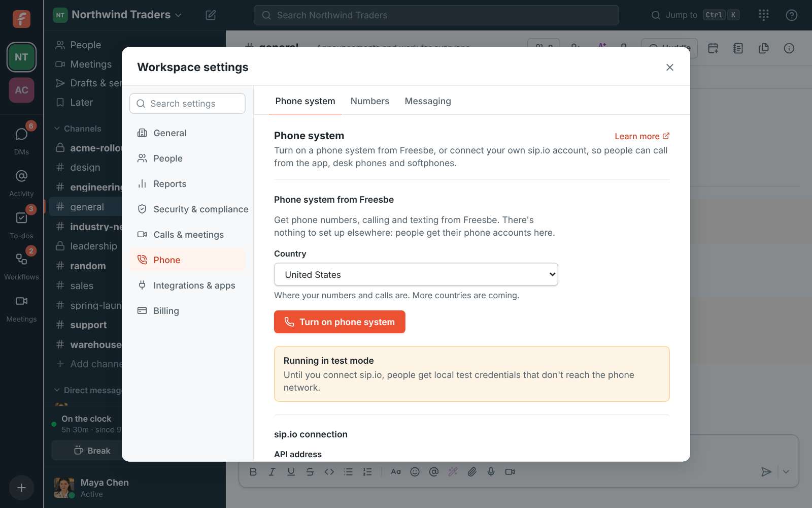This screenshot has width=812, height=508.
Task: Click the emoji picker icon
Action: click(x=415, y=472)
